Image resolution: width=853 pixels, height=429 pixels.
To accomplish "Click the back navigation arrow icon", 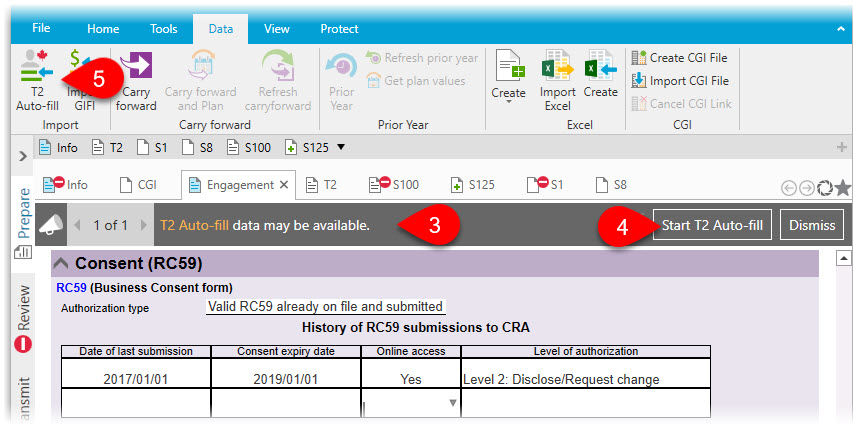I will tap(788, 188).
